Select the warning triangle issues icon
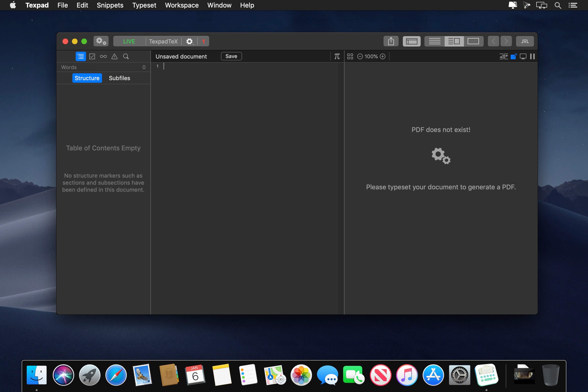This screenshot has width=588, height=392. point(114,56)
